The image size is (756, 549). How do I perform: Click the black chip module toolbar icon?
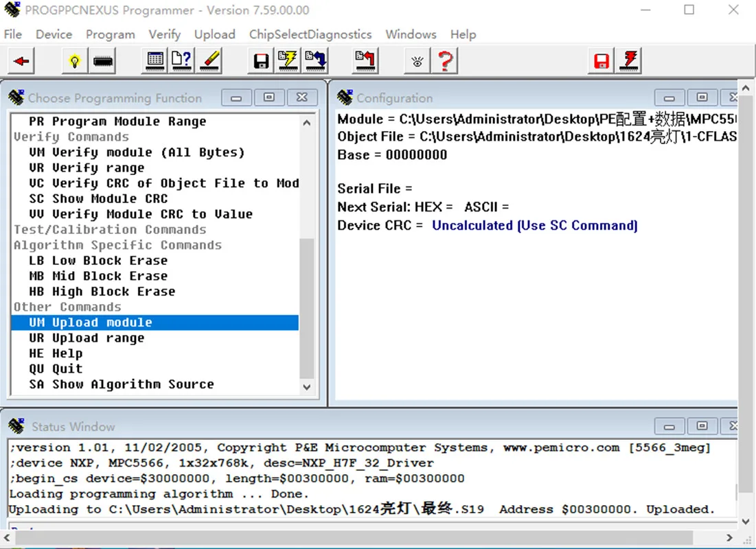(103, 61)
